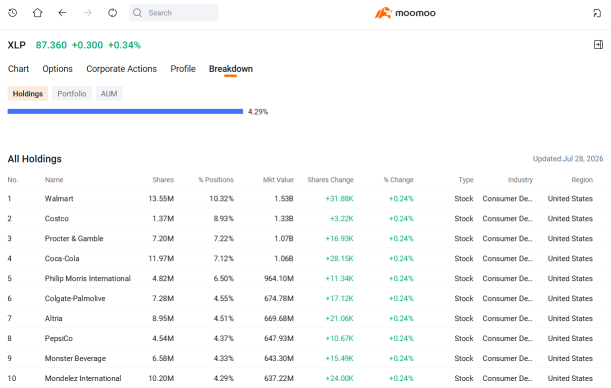611x388 pixels.
Task: Select the Portfolio sub-tab
Action: coord(72,93)
